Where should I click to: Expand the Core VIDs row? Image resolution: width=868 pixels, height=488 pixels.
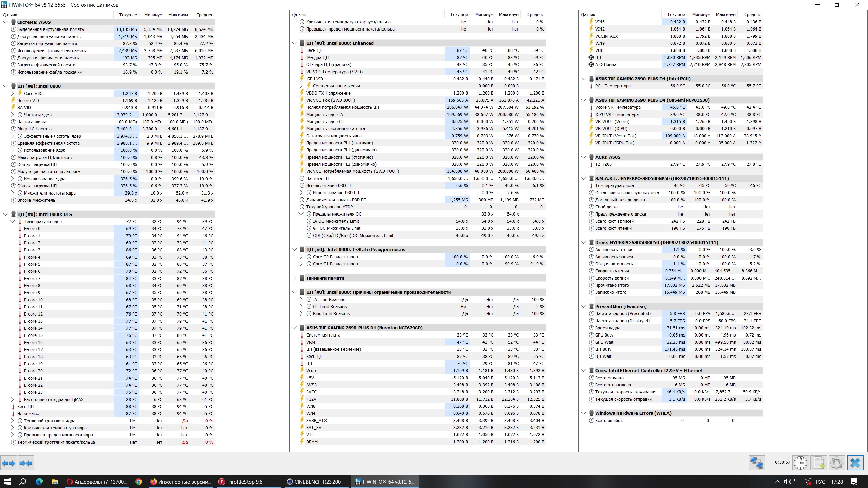12,93
